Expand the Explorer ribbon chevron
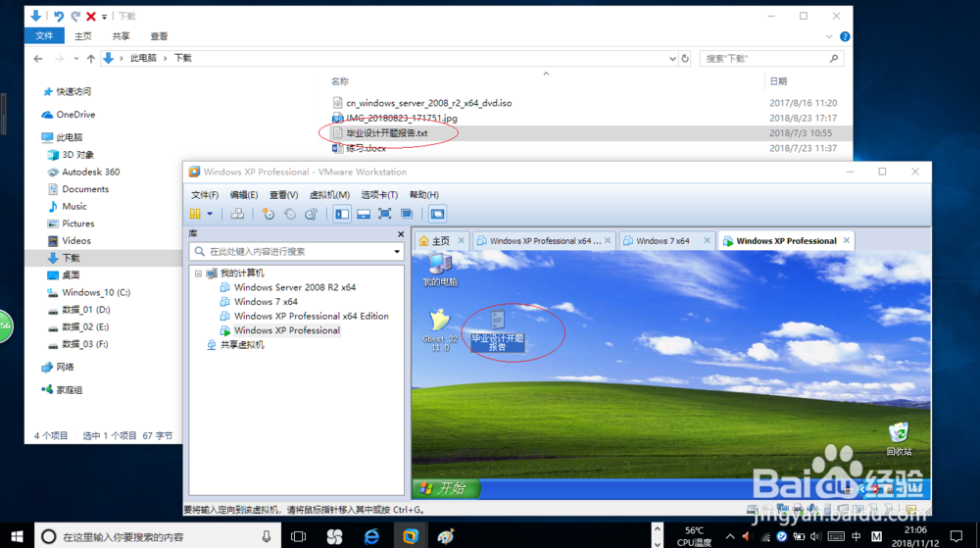This screenshot has width=980, height=548. pos(829,37)
